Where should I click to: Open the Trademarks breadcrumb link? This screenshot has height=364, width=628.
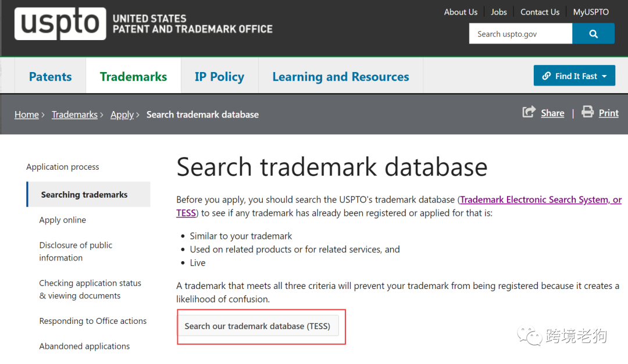tap(74, 115)
